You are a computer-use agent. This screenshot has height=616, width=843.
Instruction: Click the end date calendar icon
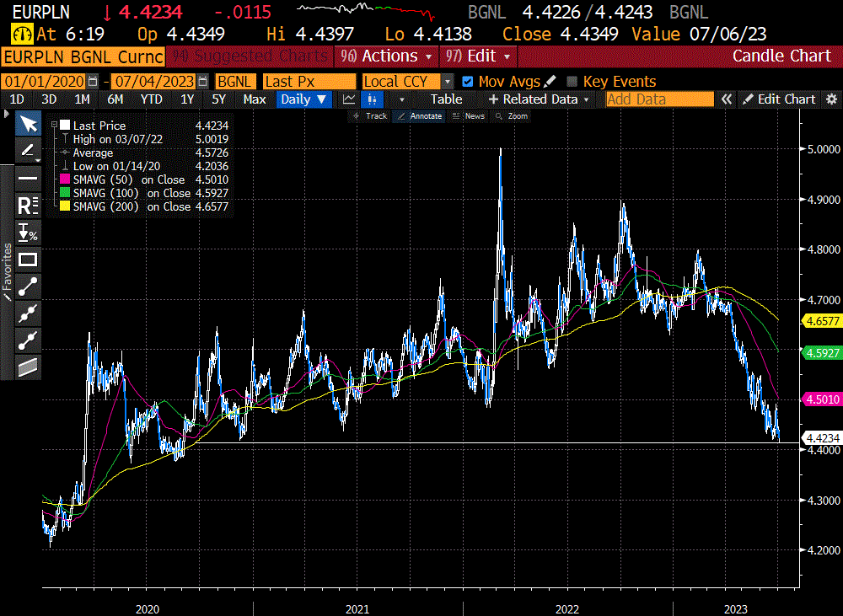202,82
